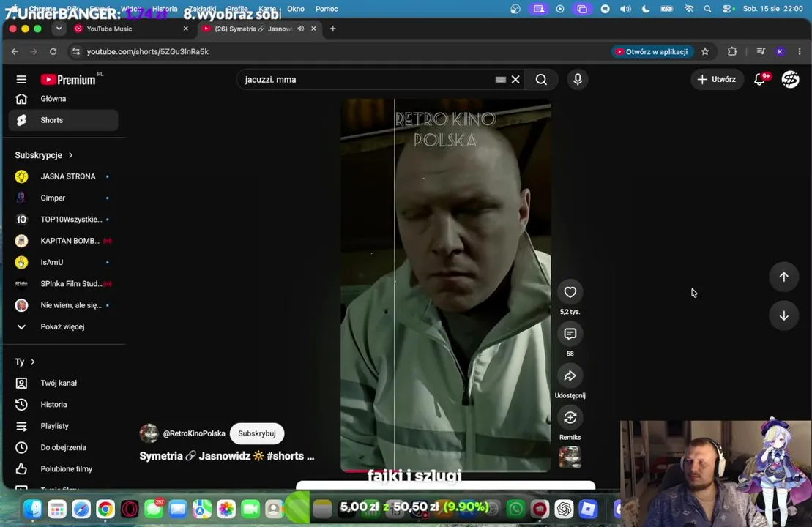
Task: Click the YouTube Premium logo
Action: point(68,79)
